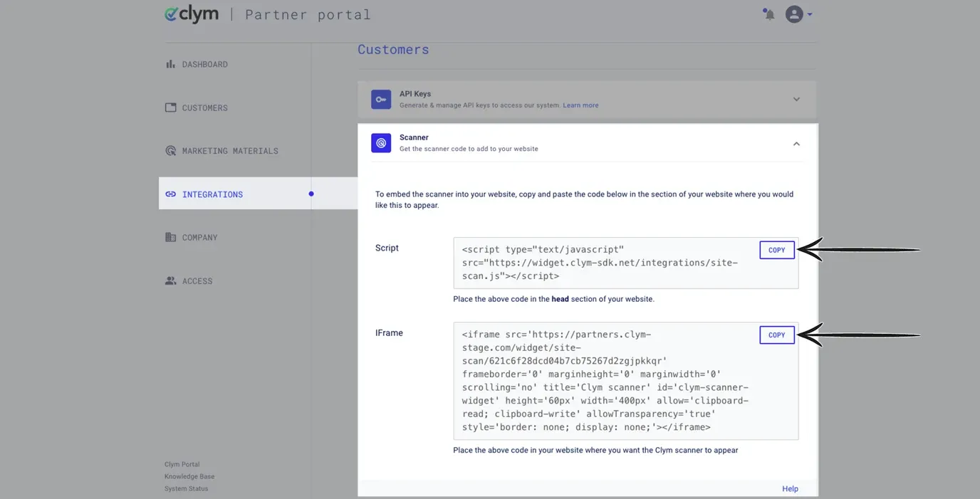Open the Help link
The image size is (980, 499).
pos(790,489)
